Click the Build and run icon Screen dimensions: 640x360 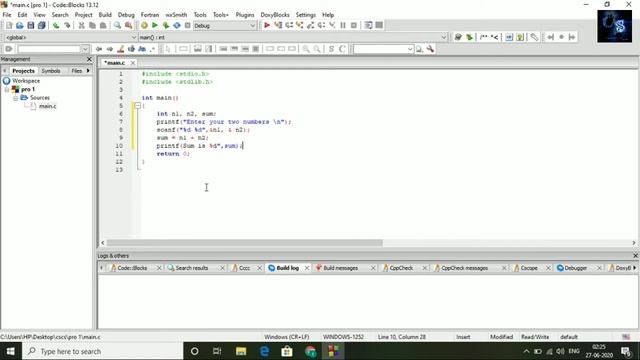pyautogui.click(x=166, y=25)
